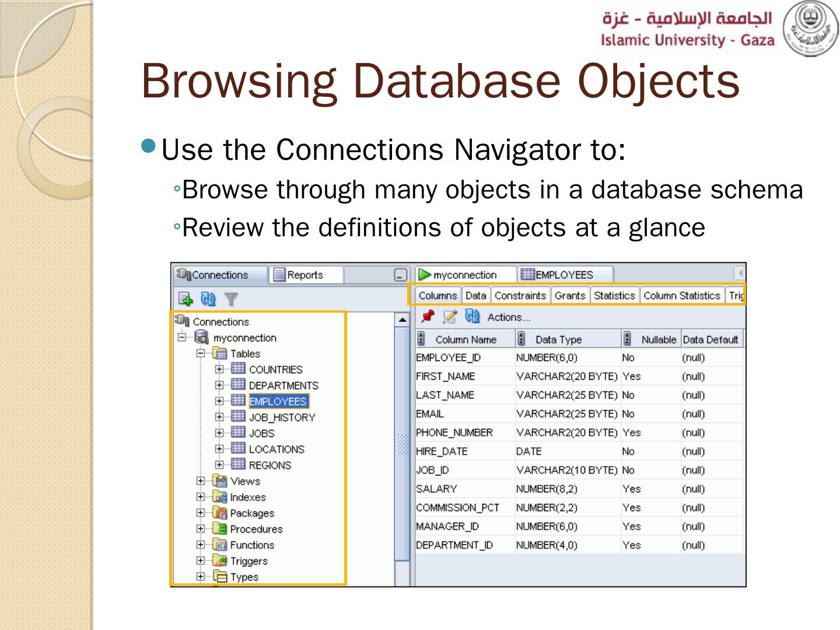
Task: Click the REGIONS table icon
Action: (238, 464)
